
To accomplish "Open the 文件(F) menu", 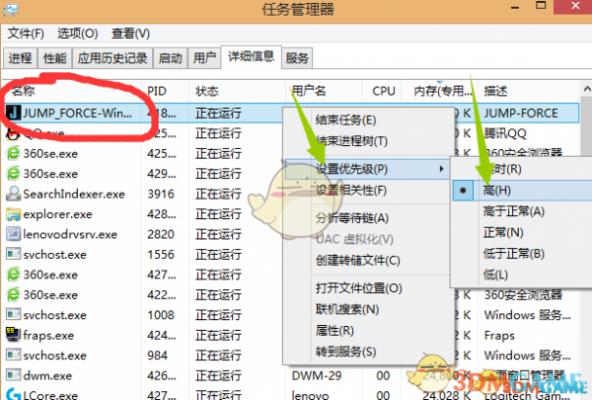I will pyautogui.click(x=26, y=34).
